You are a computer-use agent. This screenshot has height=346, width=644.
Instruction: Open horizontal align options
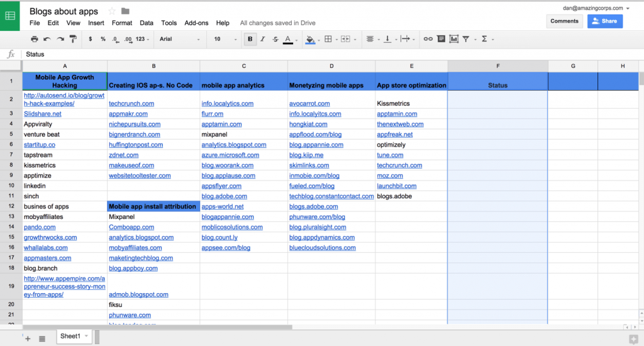click(370, 39)
